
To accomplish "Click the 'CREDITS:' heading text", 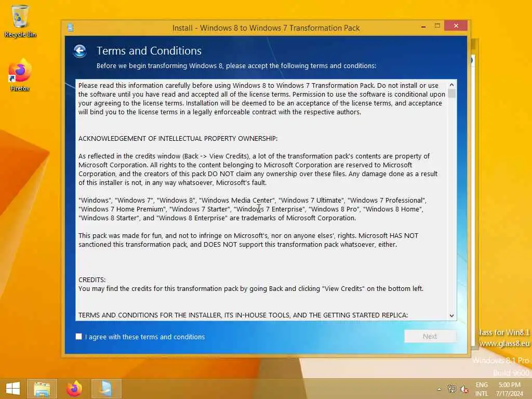I will 92,280.
